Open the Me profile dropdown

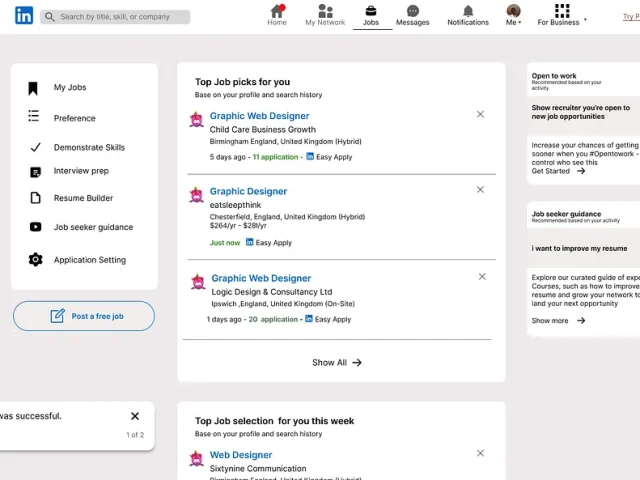pyautogui.click(x=513, y=16)
